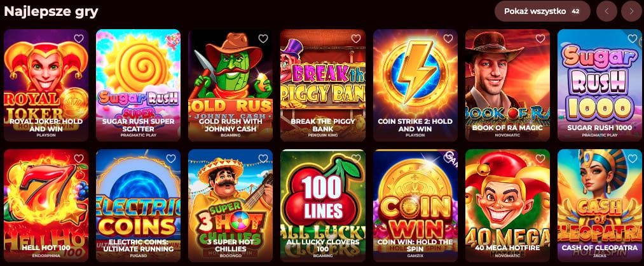Click heart icon on Cash of Cleopatra
Screen dimensions: 644x266
(x=633, y=159)
